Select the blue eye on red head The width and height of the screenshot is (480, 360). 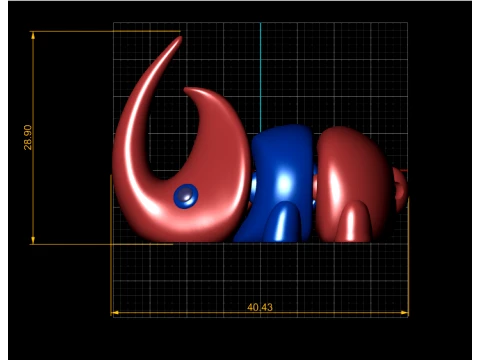(x=186, y=196)
